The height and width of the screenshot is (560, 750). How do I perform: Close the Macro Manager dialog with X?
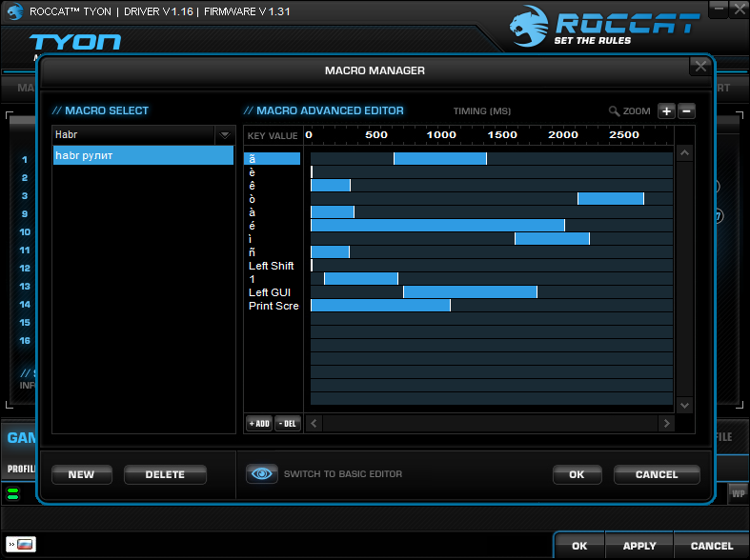[x=700, y=67]
